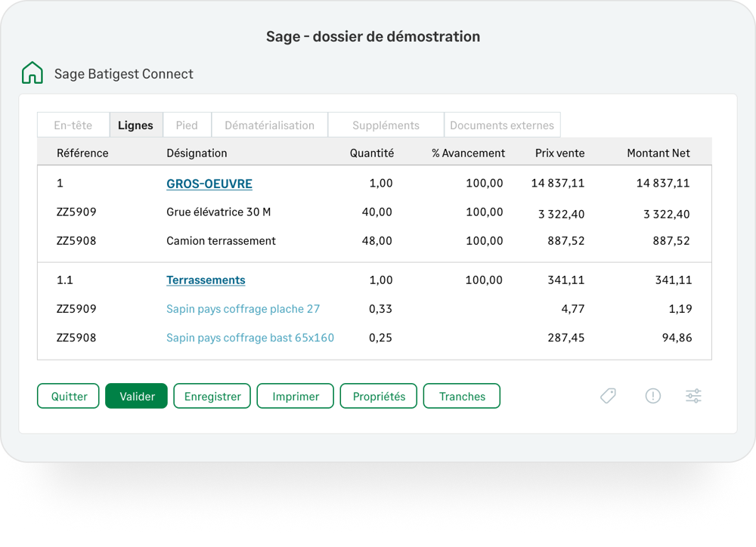The height and width of the screenshot is (547, 756).
Task: Click the Quantité column header
Action: tap(372, 153)
